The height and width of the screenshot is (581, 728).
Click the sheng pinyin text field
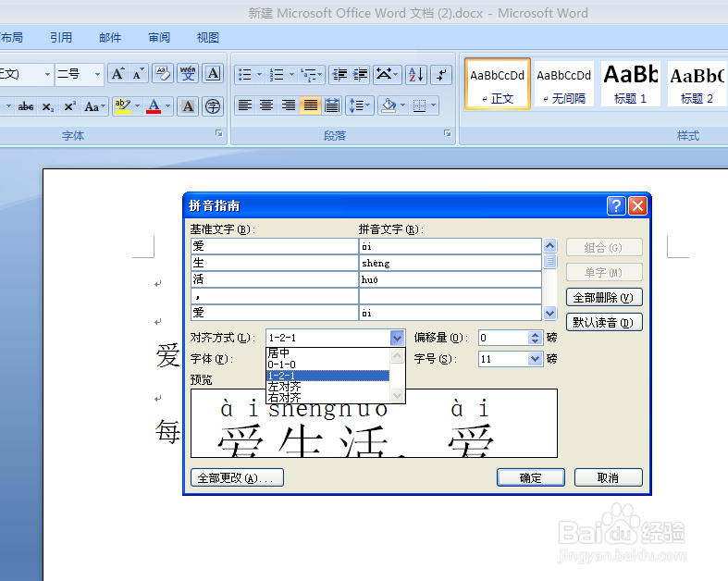[x=450, y=263]
